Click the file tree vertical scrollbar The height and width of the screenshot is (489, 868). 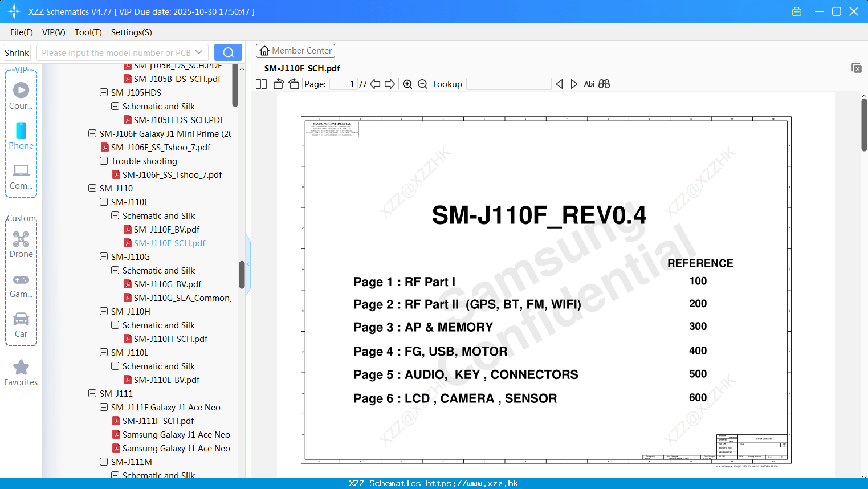(242, 274)
